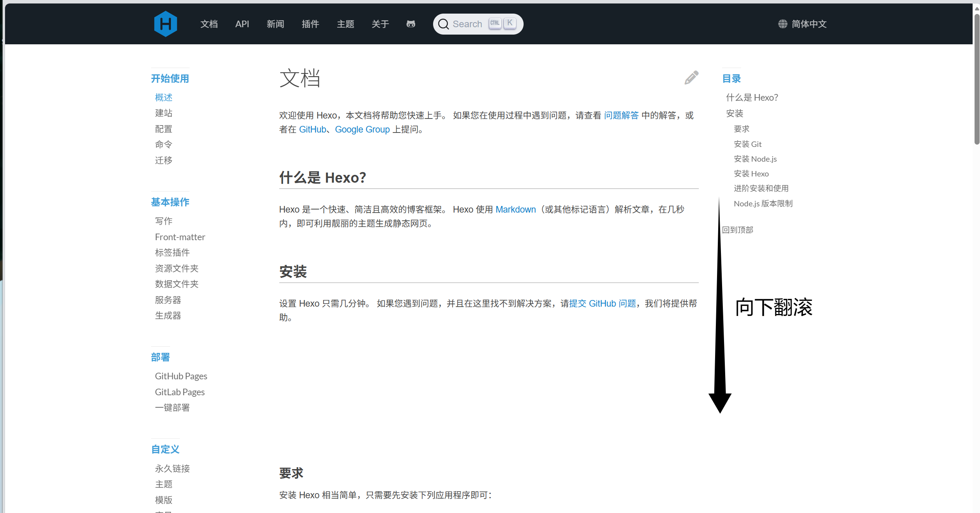
Task: Click the search magnifier icon
Action: pos(443,24)
